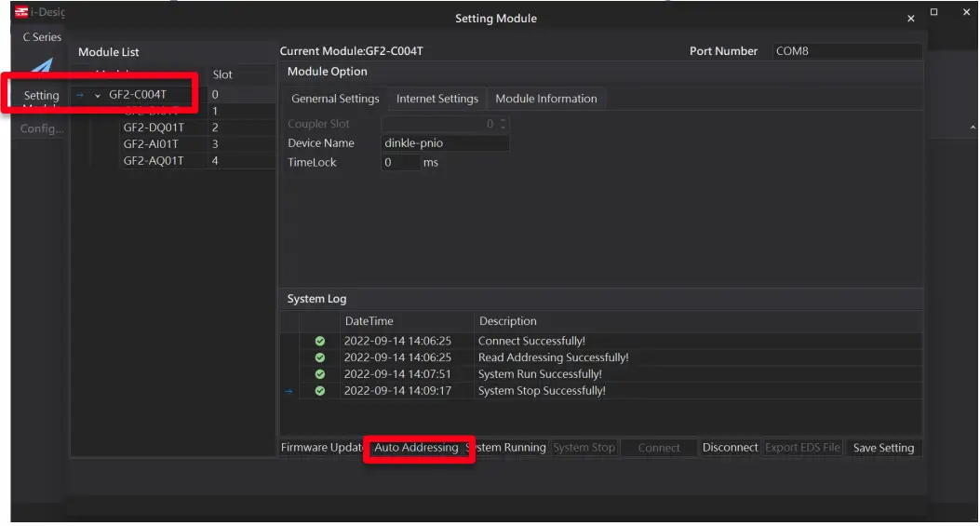
Task: Click the i-Designer logo icon in title bar
Action: (x=21, y=11)
